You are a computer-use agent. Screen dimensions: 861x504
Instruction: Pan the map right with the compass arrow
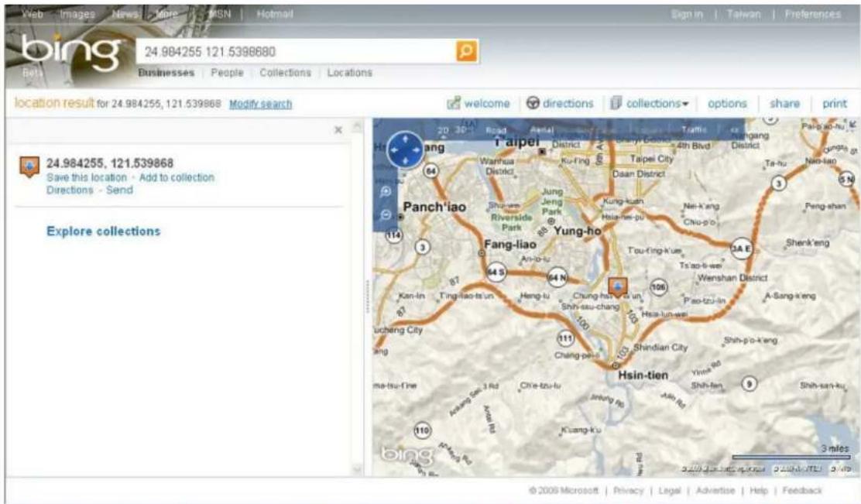coord(417,150)
